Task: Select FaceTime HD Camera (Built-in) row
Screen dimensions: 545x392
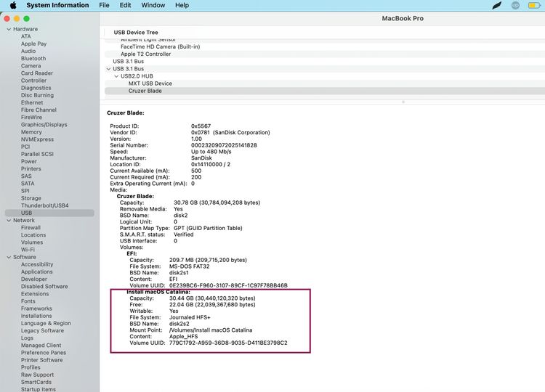Action: point(324,46)
